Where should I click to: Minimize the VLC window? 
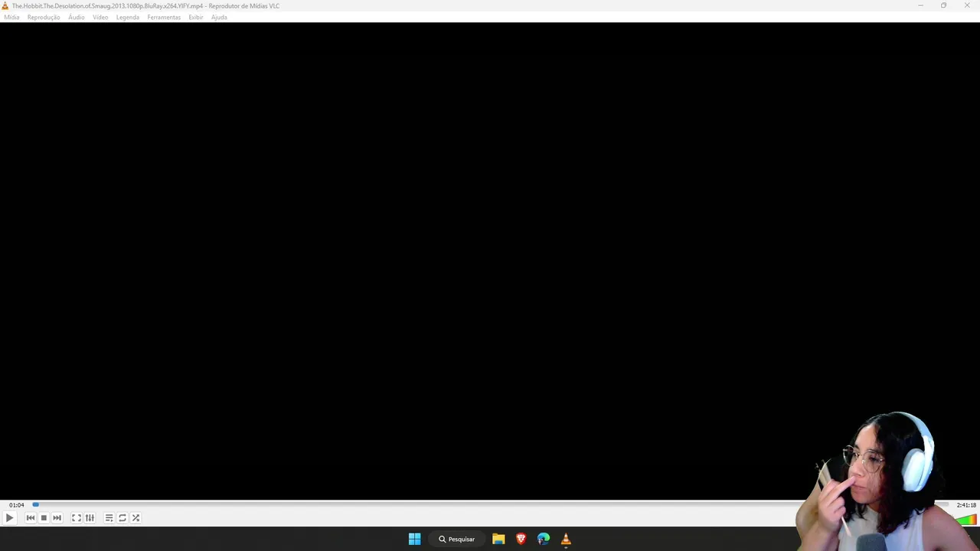point(920,5)
